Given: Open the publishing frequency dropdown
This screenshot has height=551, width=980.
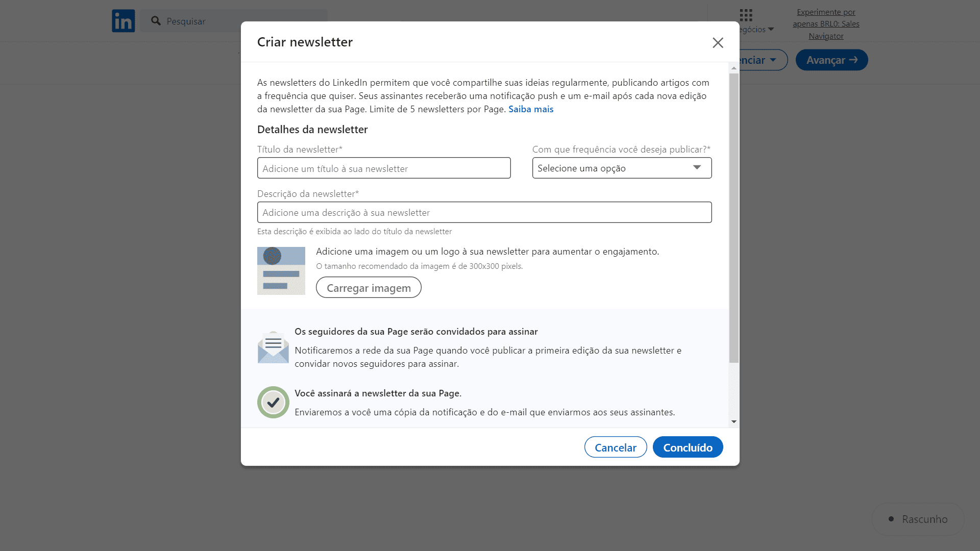Looking at the screenshot, I should point(622,168).
